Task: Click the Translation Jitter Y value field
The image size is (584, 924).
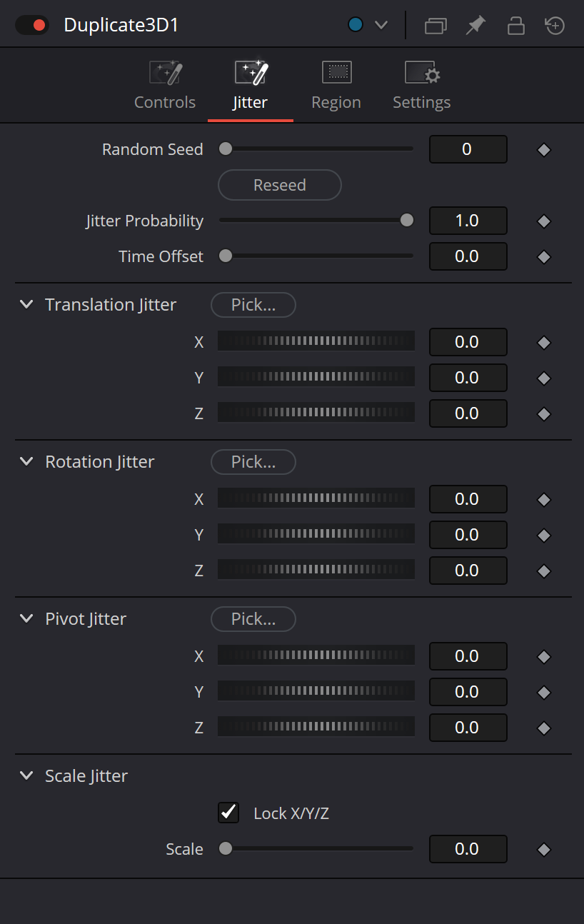Action: click(468, 378)
